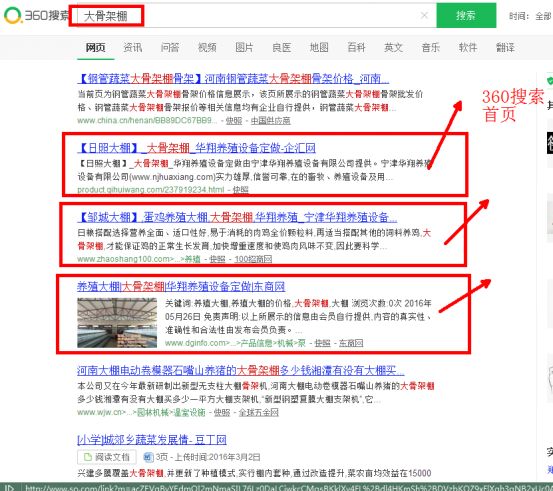Click the www.dginfo.com breadcrumb path
553x491 pixels.
pos(235,343)
